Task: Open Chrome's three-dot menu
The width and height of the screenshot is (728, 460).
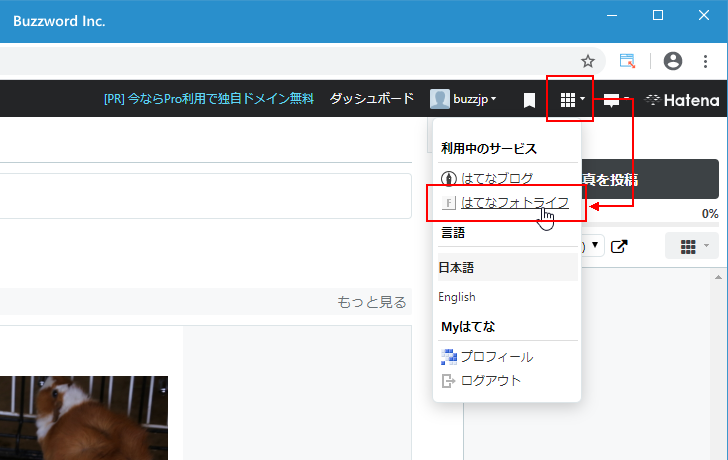Action: pyautogui.click(x=705, y=61)
